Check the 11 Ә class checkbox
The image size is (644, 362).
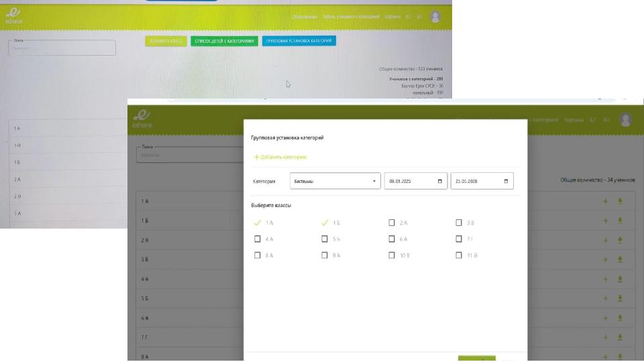[x=459, y=255]
